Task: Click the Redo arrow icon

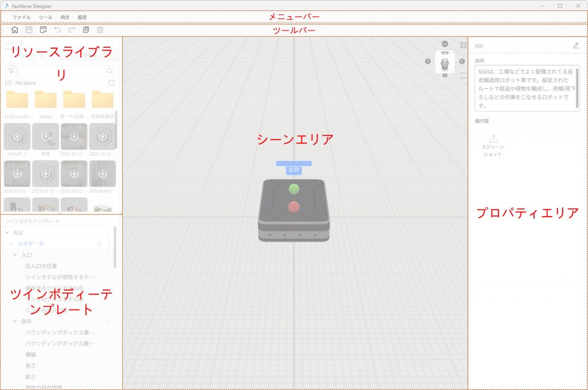Action: tap(72, 29)
